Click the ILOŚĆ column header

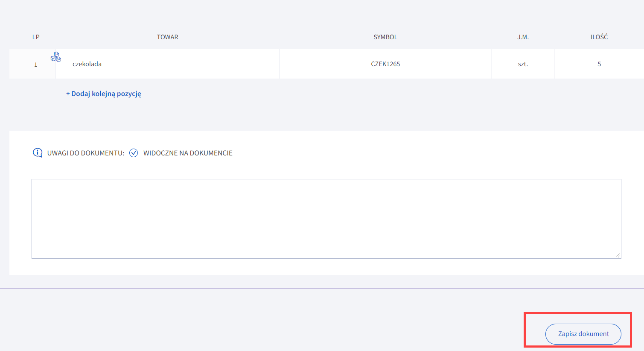(x=599, y=37)
